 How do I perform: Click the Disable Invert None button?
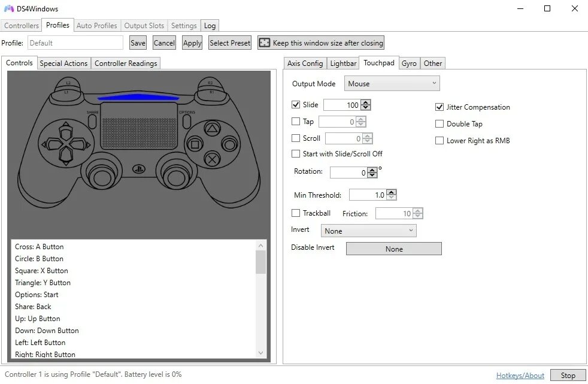[394, 249]
